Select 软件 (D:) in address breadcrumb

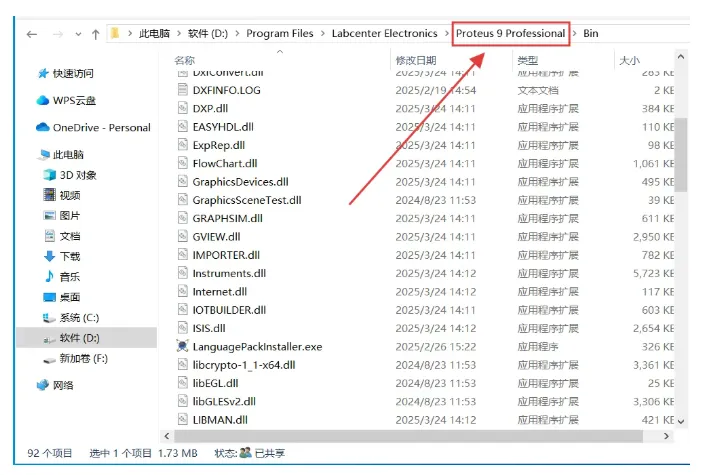(x=208, y=34)
